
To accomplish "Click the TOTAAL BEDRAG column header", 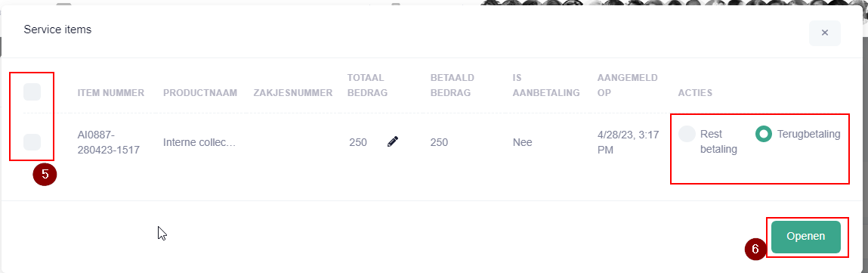I will (367, 85).
